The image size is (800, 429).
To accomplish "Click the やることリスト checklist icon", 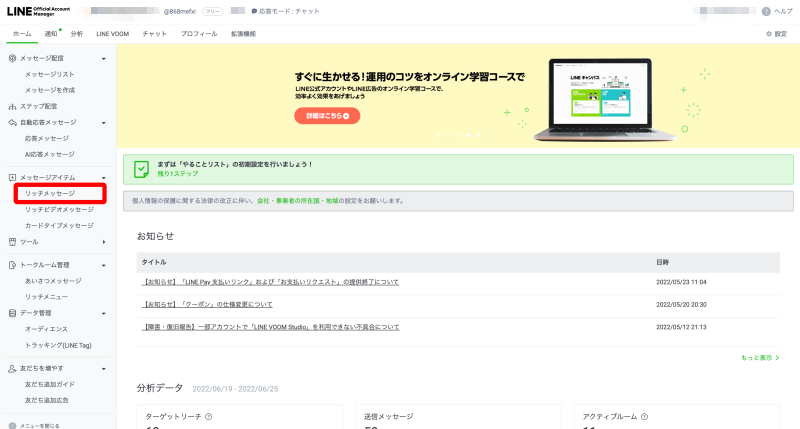I will (x=141, y=168).
